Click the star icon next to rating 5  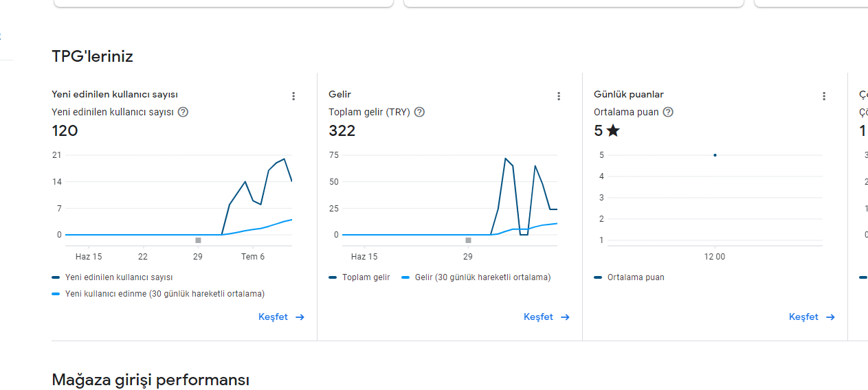point(613,130)
